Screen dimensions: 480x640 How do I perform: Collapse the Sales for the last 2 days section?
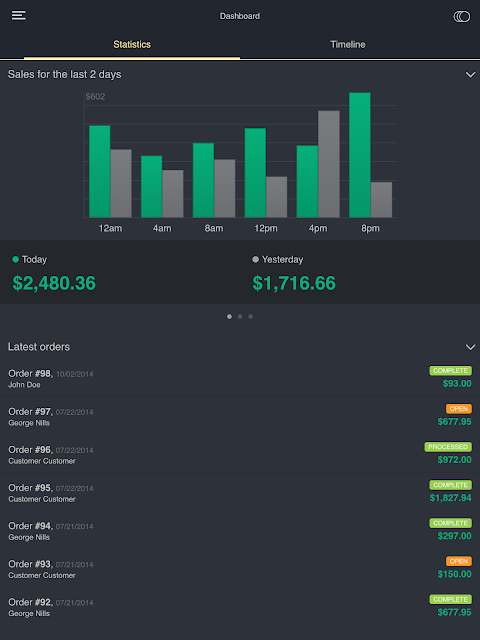(x=470, y=75)
